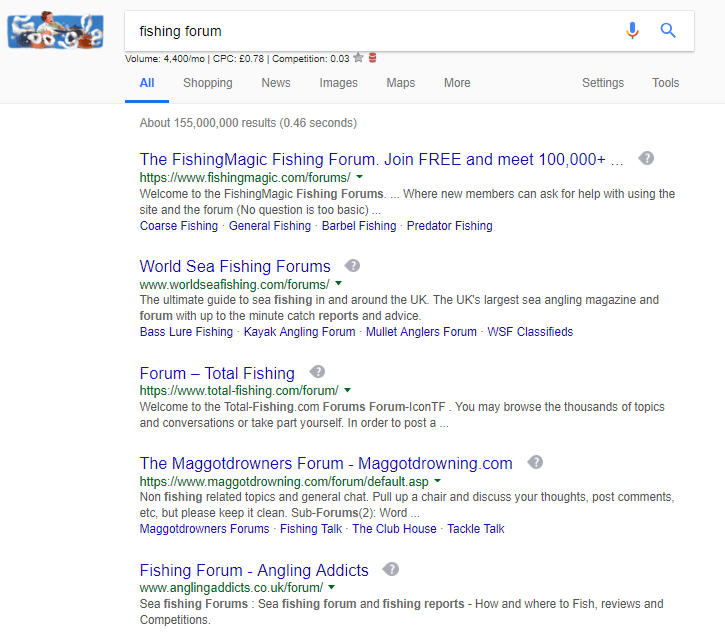The height and width of the screenshot is (642, 725).
Task: Switch to the Maps tab
Action: click(x=400, y=83)
